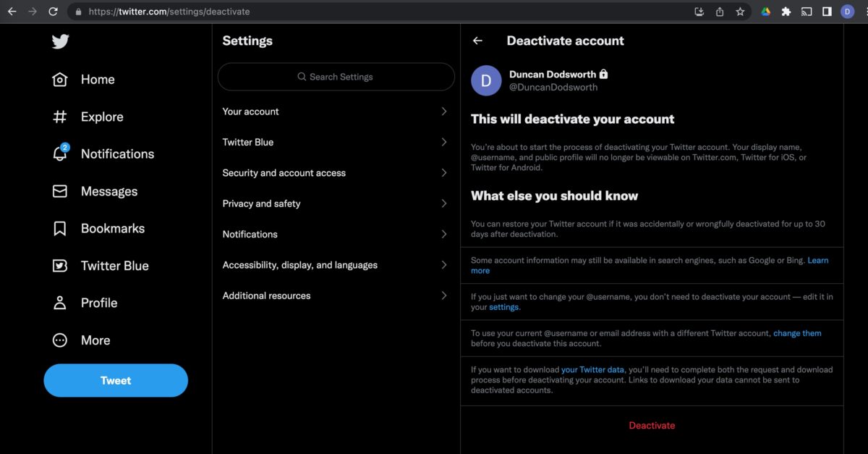The image size is (868, 454).
Task: Click the "This will deactivate your account" heading
Action: 573,119
